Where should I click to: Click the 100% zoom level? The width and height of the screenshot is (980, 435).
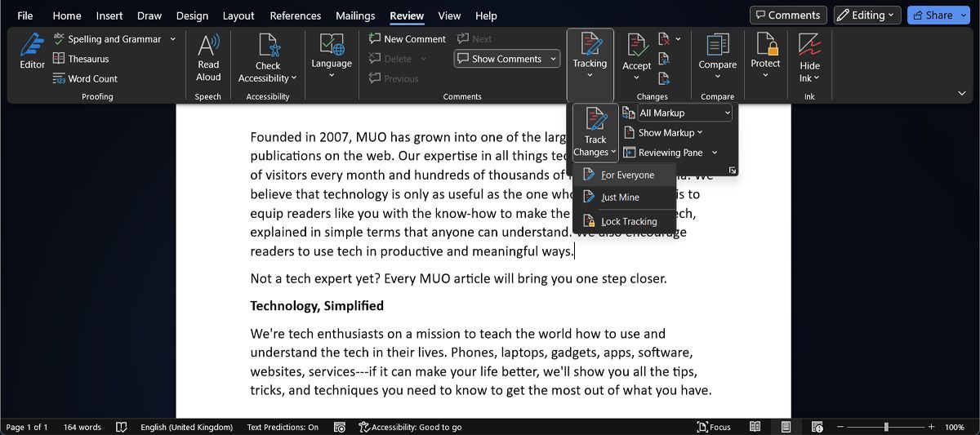tap(955, 427)
